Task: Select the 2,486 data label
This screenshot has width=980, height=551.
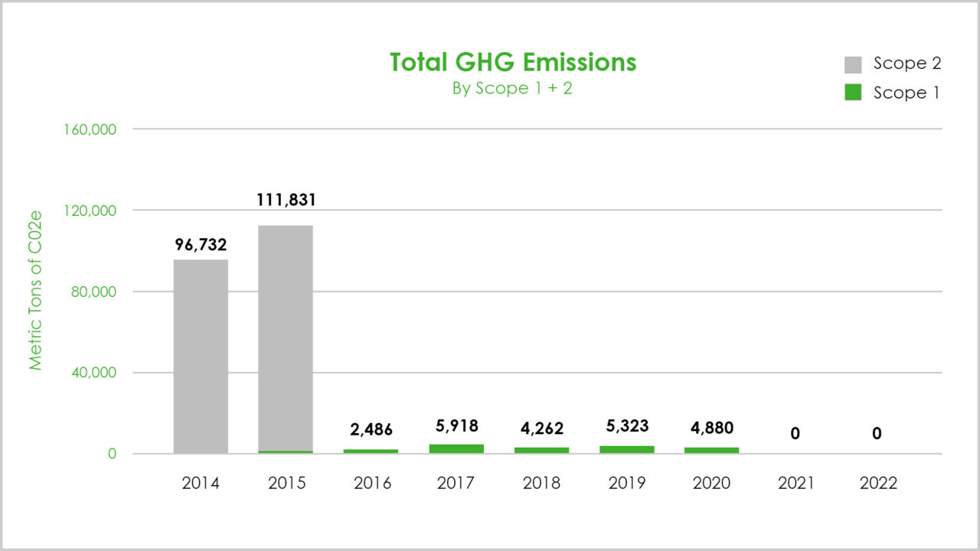Action: [371, 431]
